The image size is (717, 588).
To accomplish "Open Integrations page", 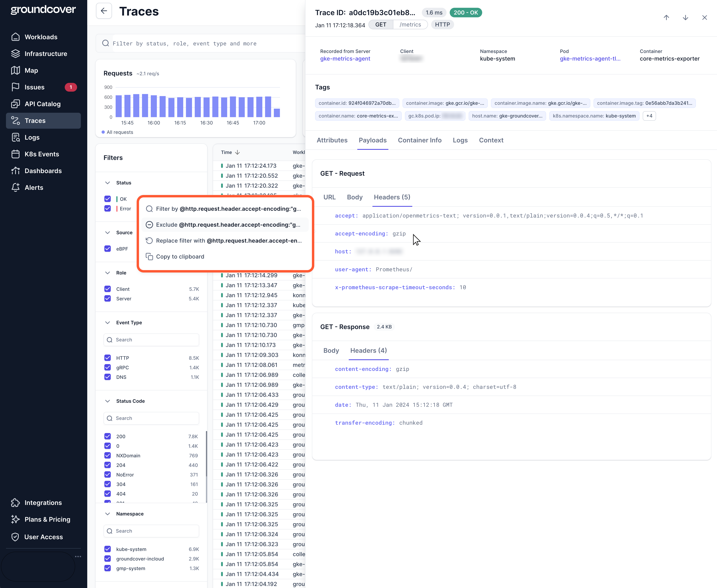I will coord(43,503).
